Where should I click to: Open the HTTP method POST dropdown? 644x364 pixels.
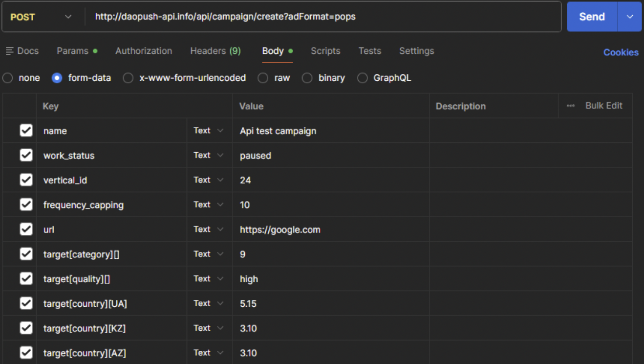(41, 17)
